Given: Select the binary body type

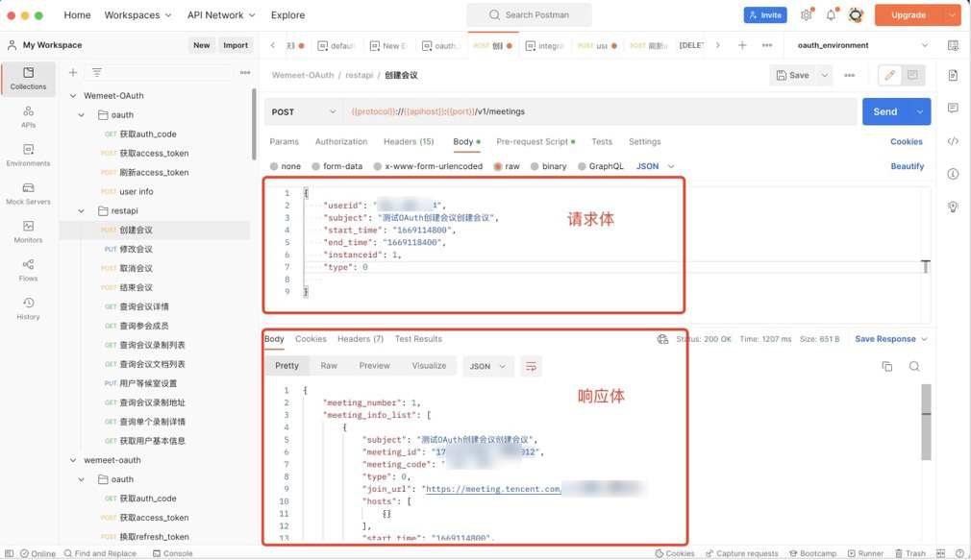Looking at the screenshot, I should (x=548, y=166).
